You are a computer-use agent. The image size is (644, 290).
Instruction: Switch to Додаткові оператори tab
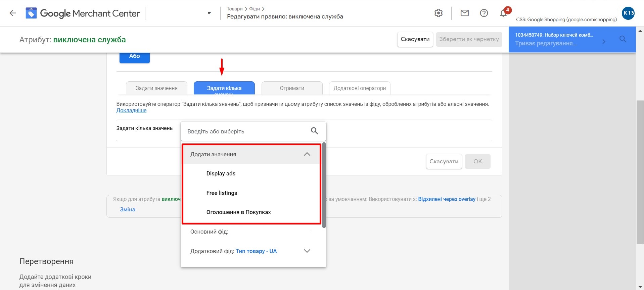click(x=360, y=88)
